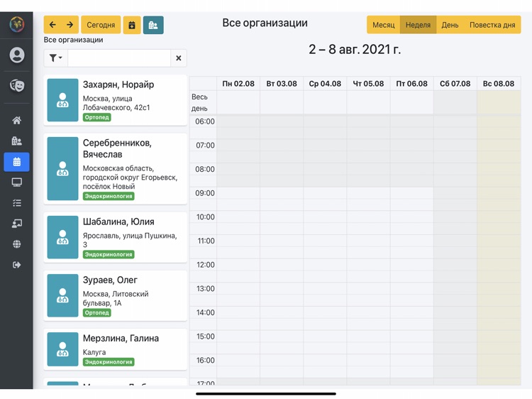Switch to День view

point(450,25)
